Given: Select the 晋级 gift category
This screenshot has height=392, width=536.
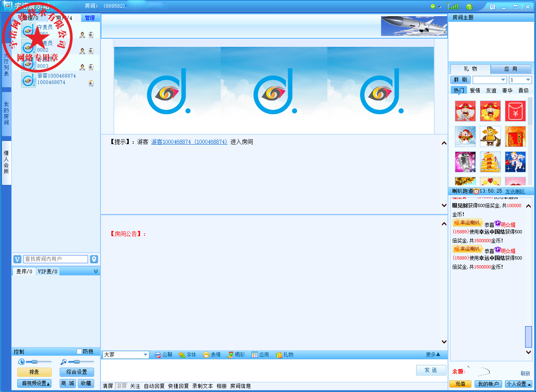Looking at the screenshot, I should pos(523,90).
